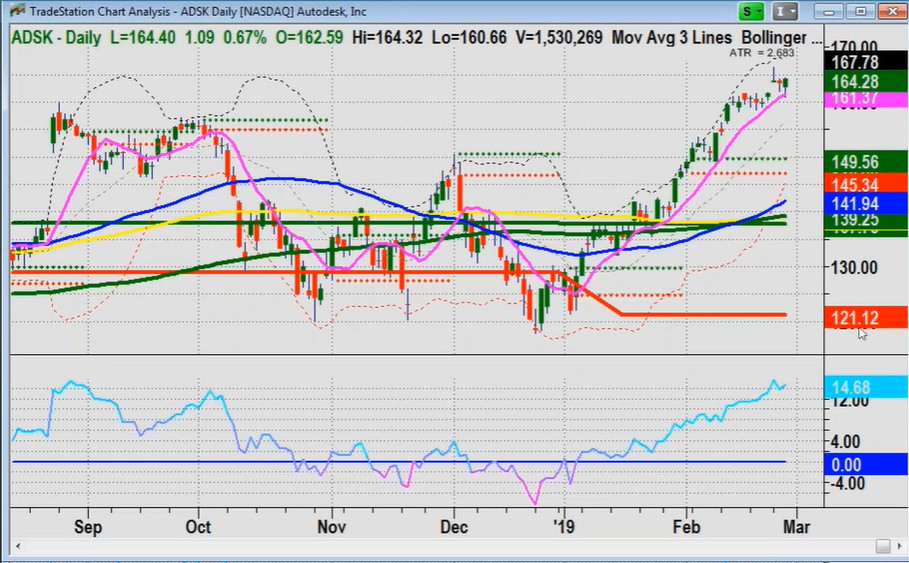909x563 pixels.
Task: Click the TradeStation chart icon in title bar
Action: pos(17,10)
